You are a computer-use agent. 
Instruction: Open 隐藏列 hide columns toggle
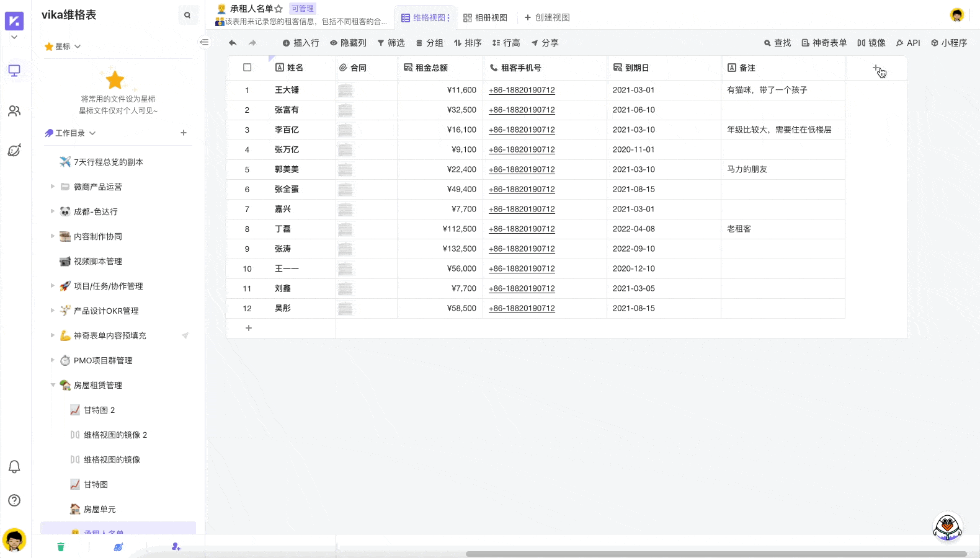[x=348, y=43]
